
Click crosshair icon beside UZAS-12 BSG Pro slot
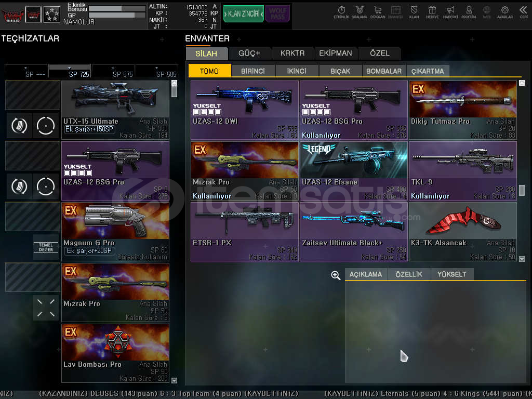click(46, 187)
